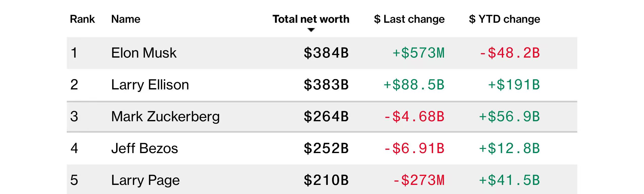Click Zuckerberg's -$4.68B last change value
Viewport: 644px width, 194px height.
click(x=414, y=117)
